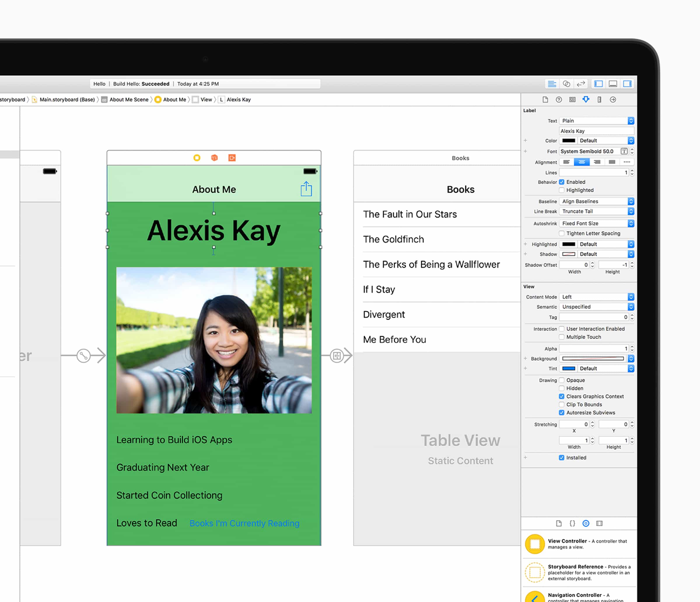Select the Size inspector

pos(599,99)
